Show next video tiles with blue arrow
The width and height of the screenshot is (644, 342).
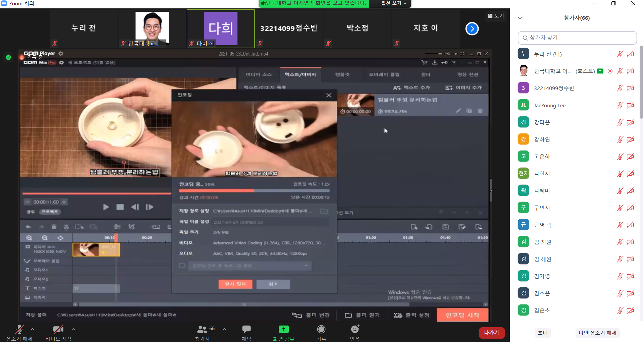tap(472, 28)
